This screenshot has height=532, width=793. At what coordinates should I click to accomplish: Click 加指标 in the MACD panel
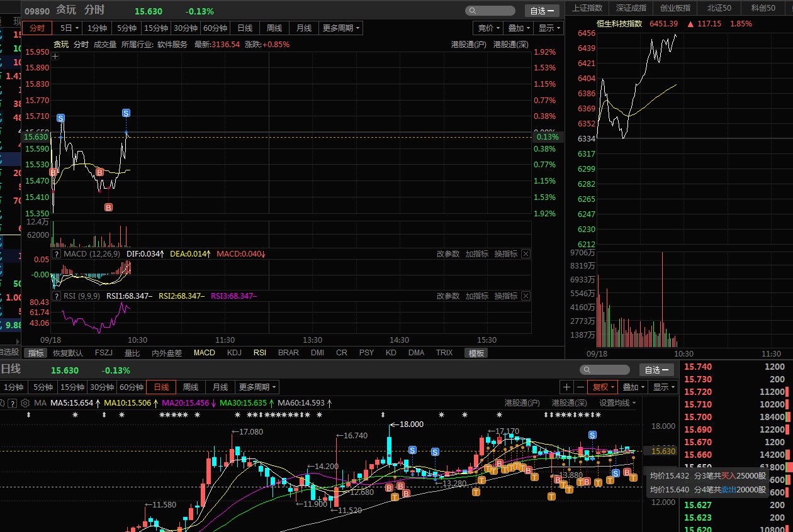(x=477, y=254)
